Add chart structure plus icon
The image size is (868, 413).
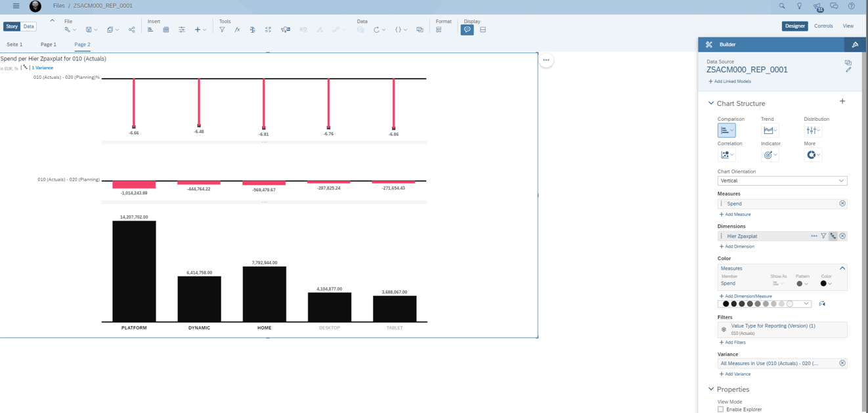(x=842, y=102)
